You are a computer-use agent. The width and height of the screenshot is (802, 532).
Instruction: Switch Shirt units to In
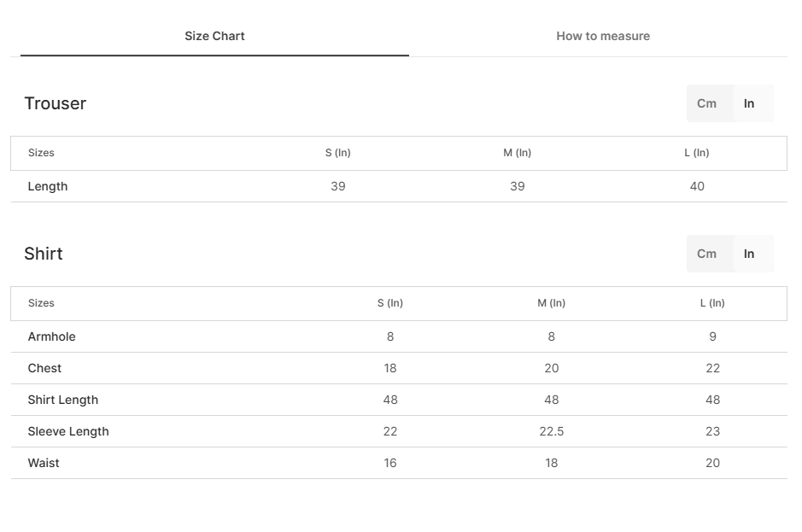749,254
